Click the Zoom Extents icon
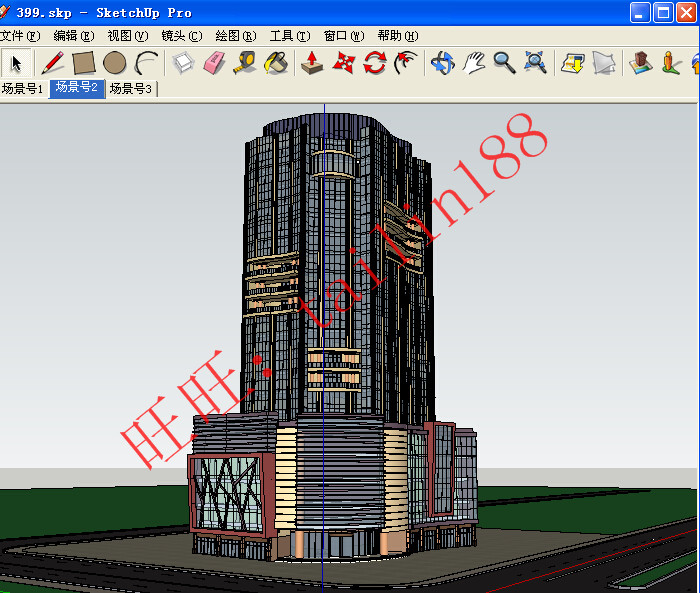Screen dimensions: 700x593 pos(535,63)
